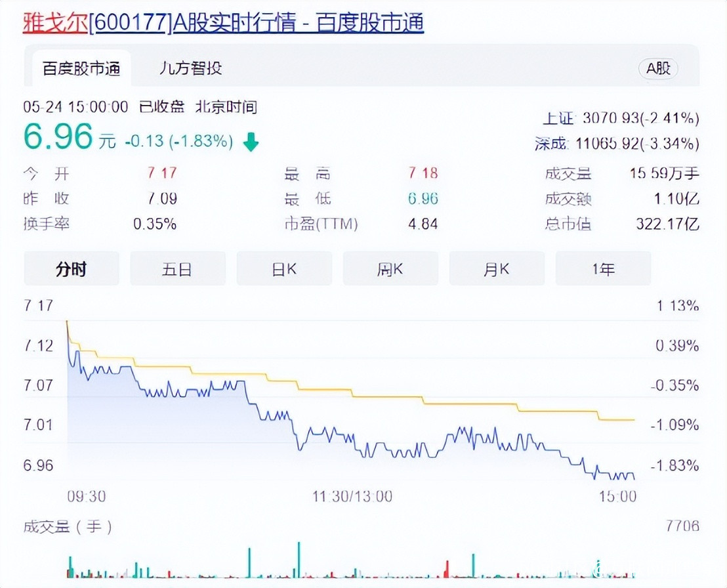Select the 月K chart tab
The height and width of the screenshot is (588, 727).
(x=497, y=268)
